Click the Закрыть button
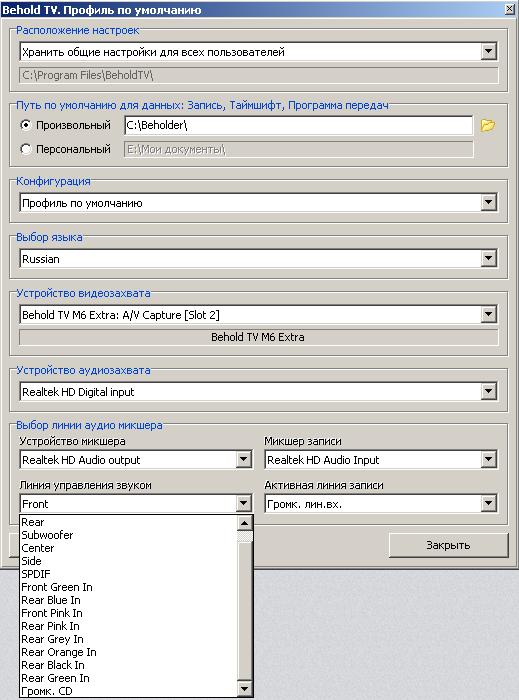The height and width of the screenshot is (700, 519). 448,545
